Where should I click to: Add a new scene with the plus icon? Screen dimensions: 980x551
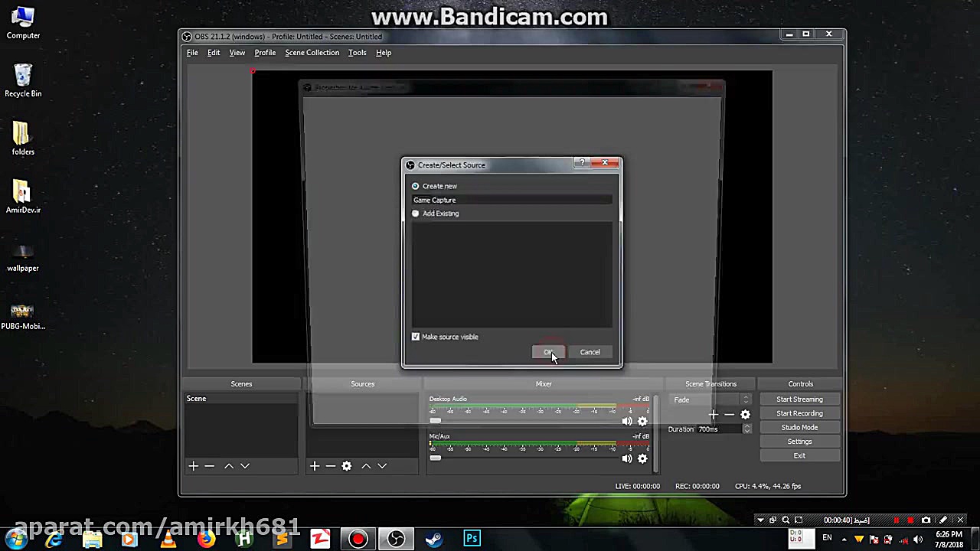tap(193, 466)
